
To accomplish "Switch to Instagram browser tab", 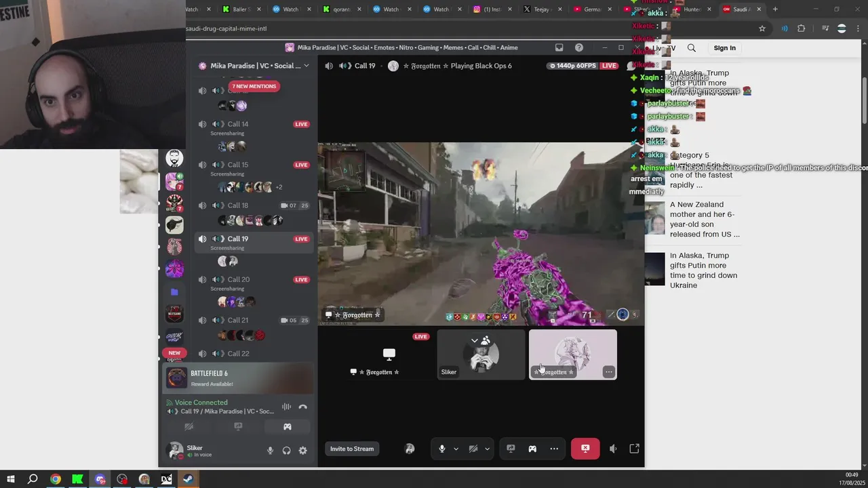I will (x=491, y=9).
